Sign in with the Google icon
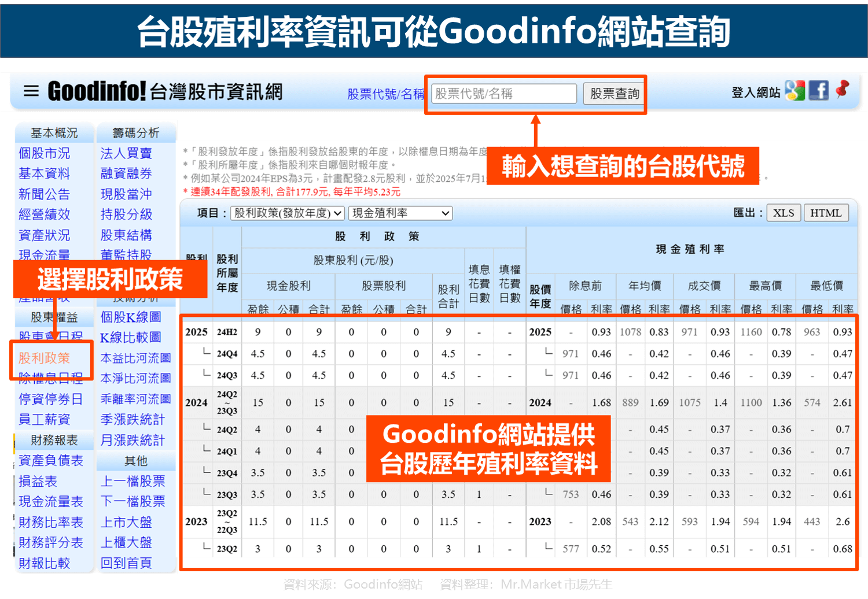 click(x=795, y=91)
